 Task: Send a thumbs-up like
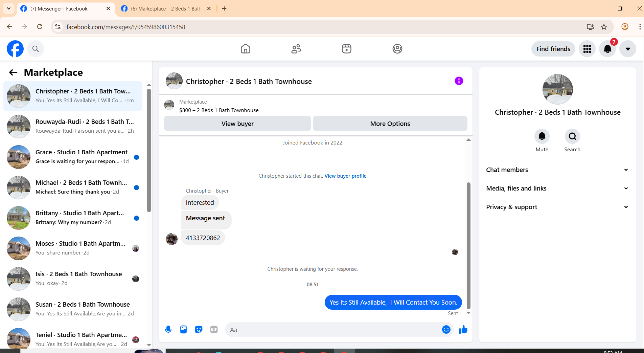point(463,329)
